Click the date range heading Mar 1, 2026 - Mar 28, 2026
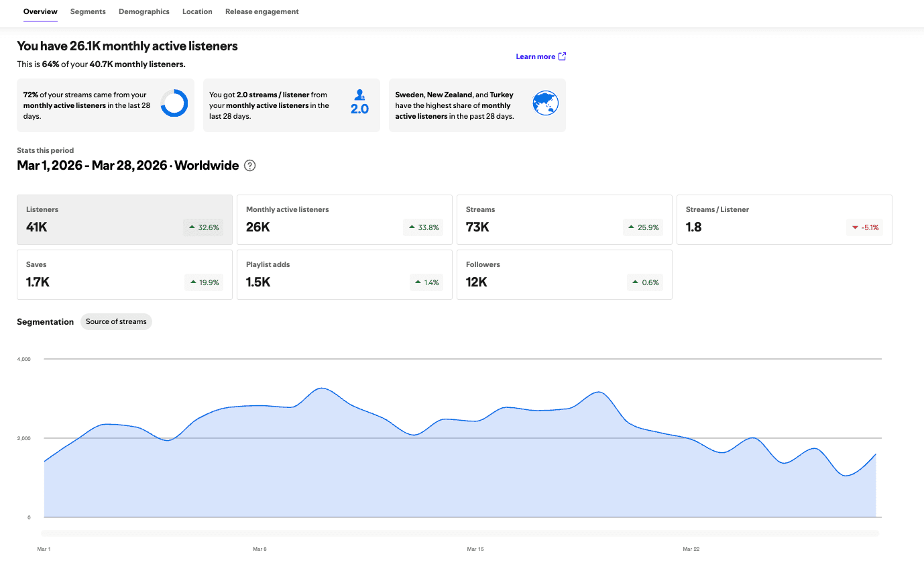This screenshot has width=924, height=577. click(92, 165)
